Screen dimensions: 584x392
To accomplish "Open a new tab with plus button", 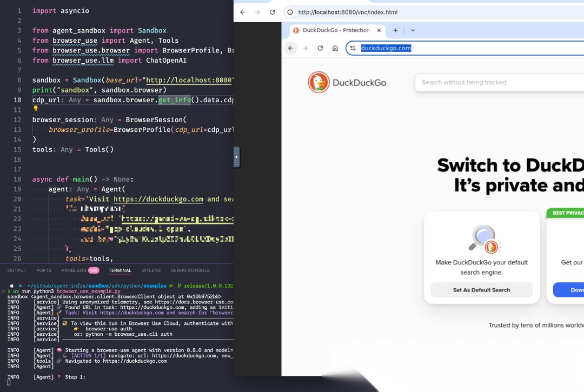I will coord(395,30).
